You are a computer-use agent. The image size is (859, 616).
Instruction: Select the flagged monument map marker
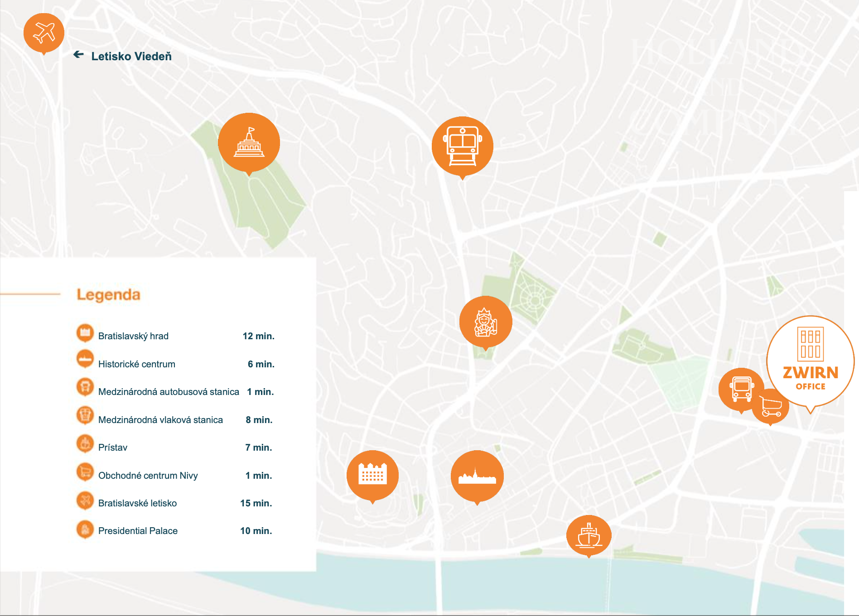[249, 143]
